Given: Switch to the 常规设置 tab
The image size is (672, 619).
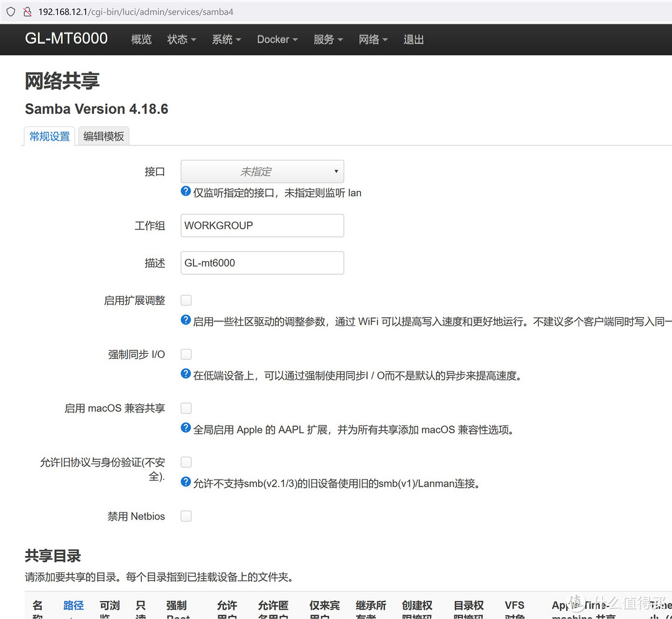Looking at the screenshot, I should click(49, 136).
